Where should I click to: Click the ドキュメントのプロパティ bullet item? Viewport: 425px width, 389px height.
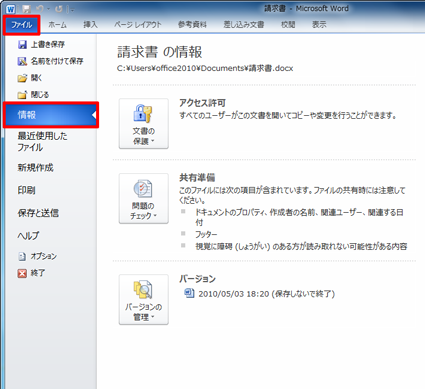tap(299, 217)
